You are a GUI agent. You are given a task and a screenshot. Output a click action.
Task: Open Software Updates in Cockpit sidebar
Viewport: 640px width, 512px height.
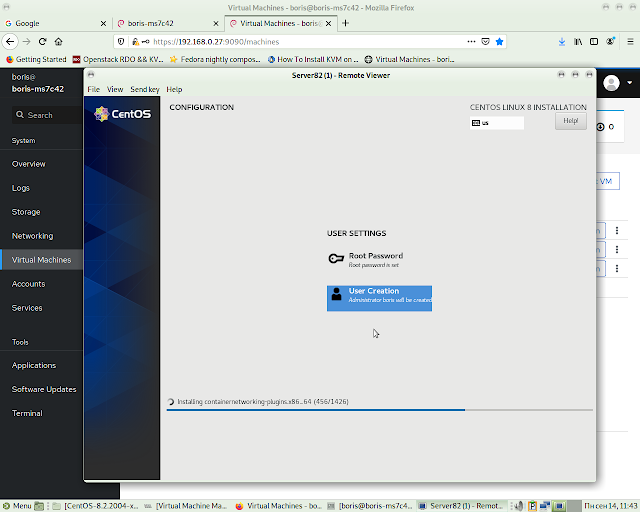click(x=42, y=390)
